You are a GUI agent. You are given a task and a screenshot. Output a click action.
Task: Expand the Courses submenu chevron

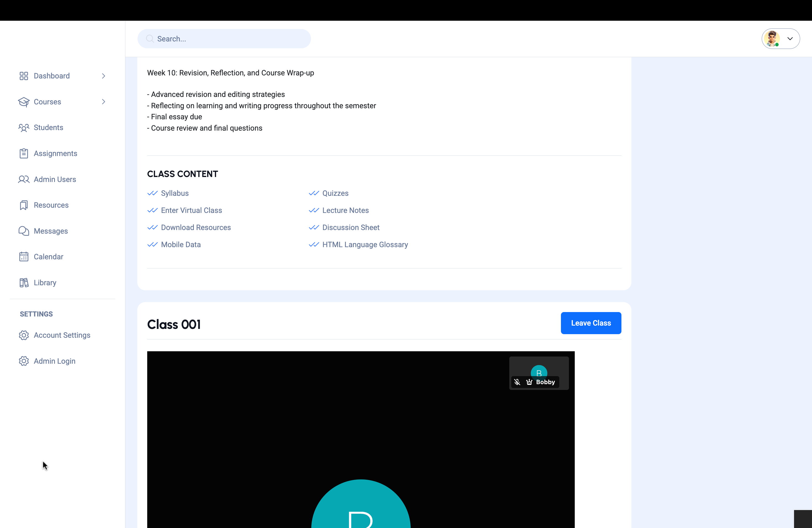(x=103, y=102)
